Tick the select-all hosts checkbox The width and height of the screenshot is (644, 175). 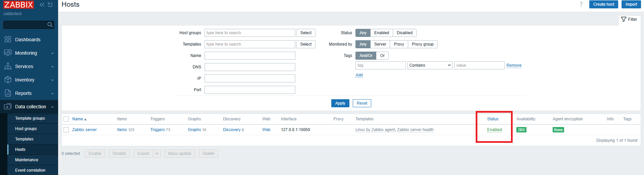66,119
